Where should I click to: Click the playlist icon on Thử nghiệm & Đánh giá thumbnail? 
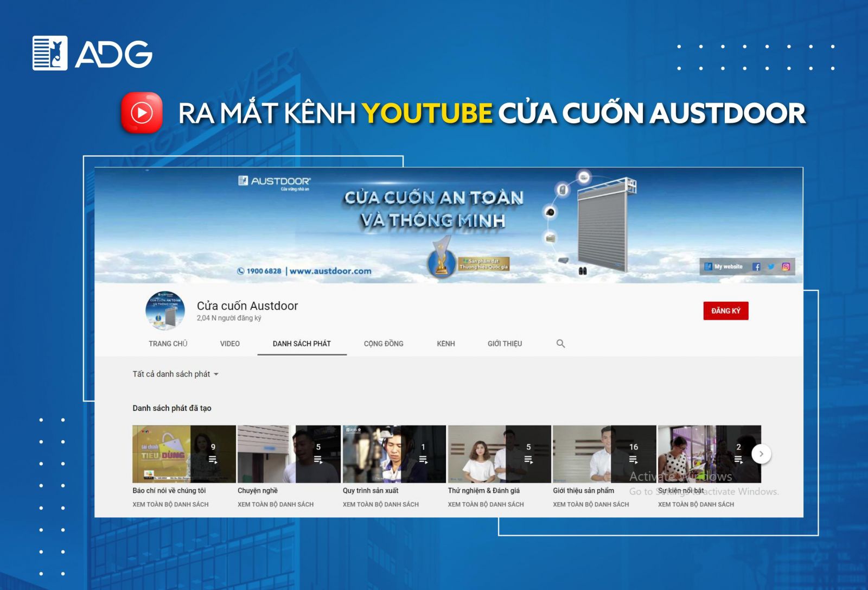point(528,460)
